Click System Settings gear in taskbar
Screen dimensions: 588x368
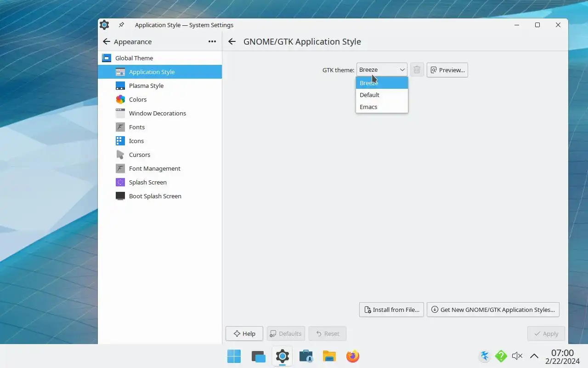point(282,356)
